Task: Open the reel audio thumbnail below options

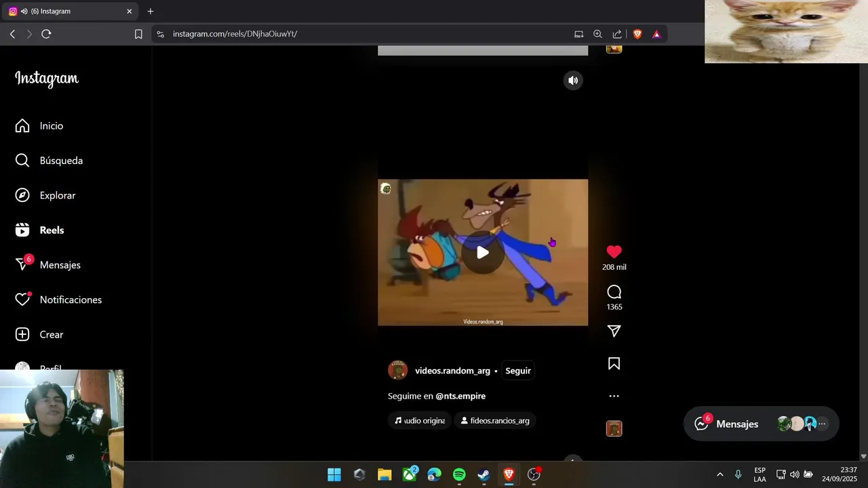Action: click(614, 428)
